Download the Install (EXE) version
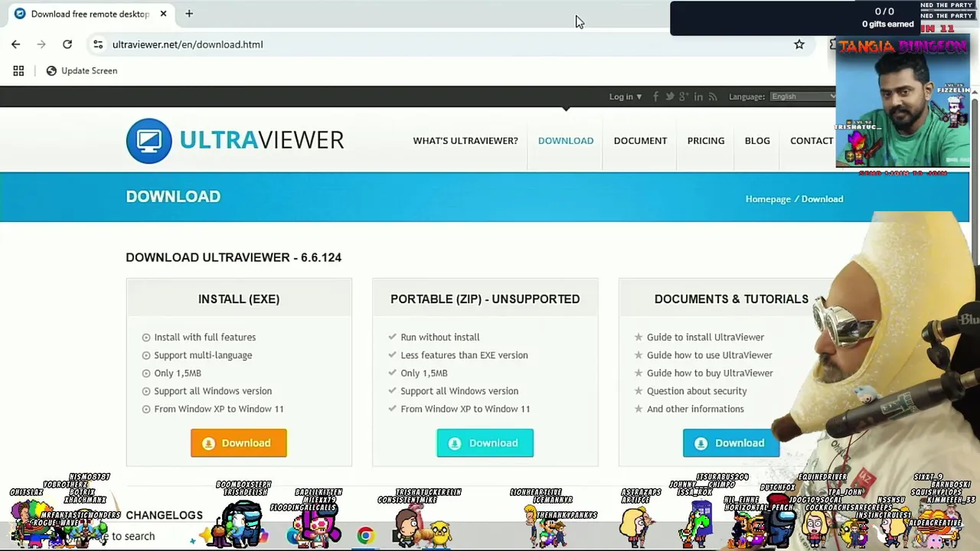Image resolution: width=980 pixels, height=551 pixels. 239,443
